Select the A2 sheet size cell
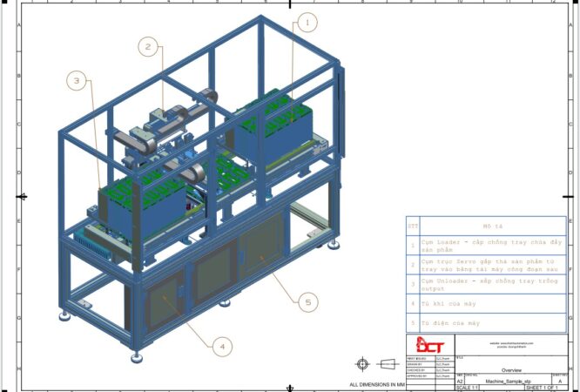Viewport: 580px width, 392px height. coord(460,381)
